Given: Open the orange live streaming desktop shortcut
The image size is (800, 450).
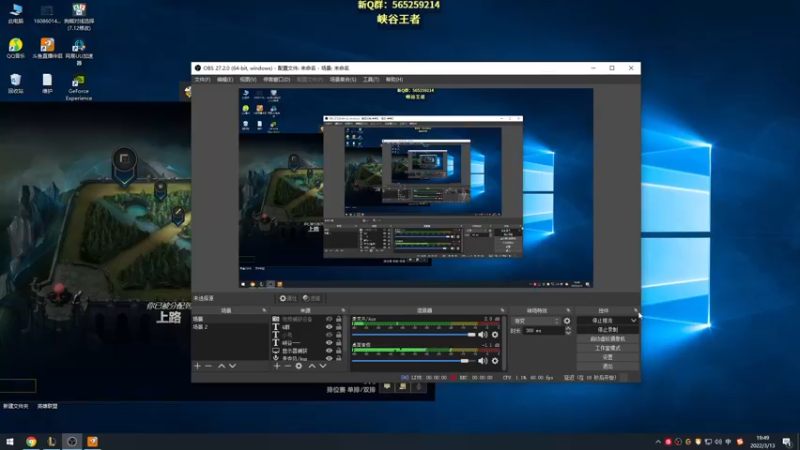Looking at the screenshot, I should point(47,48).
